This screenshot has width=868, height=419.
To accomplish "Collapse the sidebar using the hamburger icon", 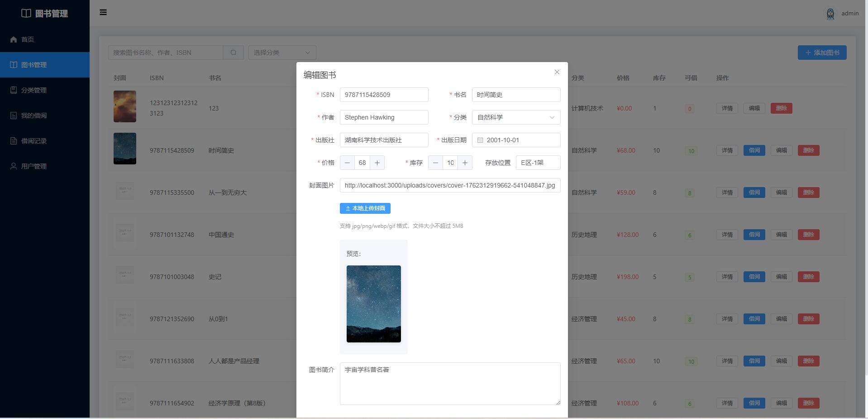I will [x=103, y=12].
